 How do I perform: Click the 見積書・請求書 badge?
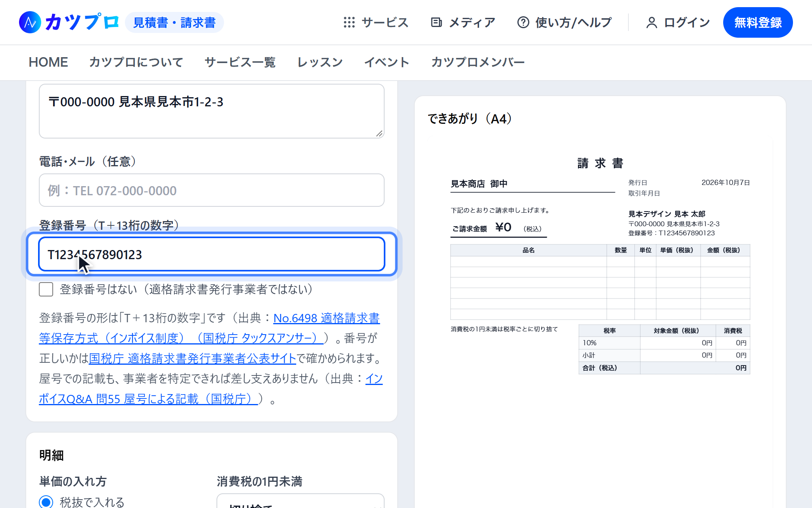coord(174,23)
